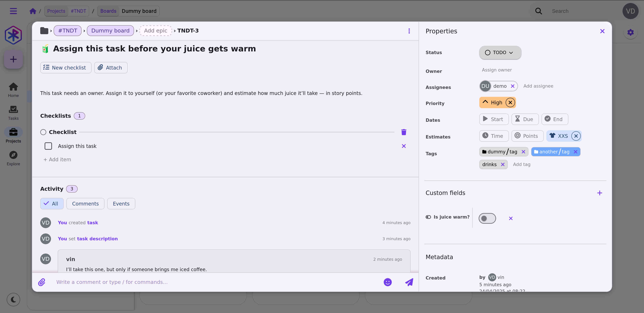Click the search magnifier icon

[539, 11]
